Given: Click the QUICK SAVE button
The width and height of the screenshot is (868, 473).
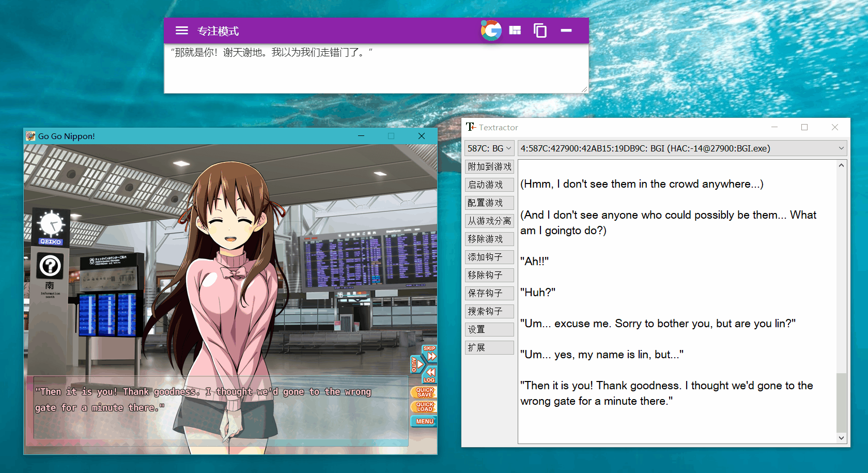Looking at the screenshot, I should (424, 392).
